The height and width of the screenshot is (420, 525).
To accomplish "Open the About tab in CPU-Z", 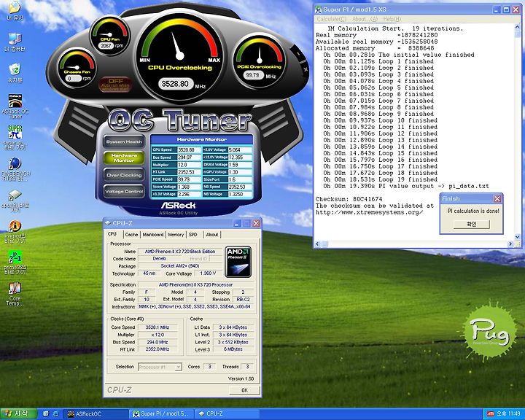I will (x=212, y=235).
